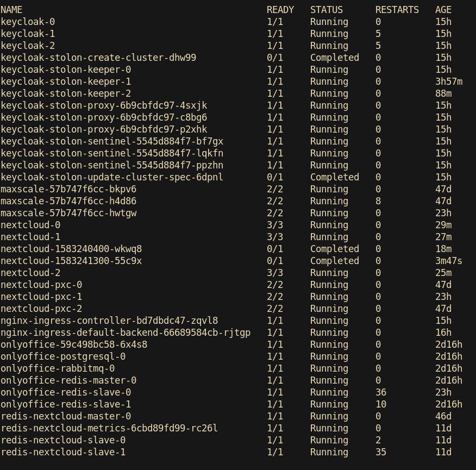Click restart count 36 of onlyoffice-redis-slave-0
The image size is (476, 470).
(x=381, y=392)
